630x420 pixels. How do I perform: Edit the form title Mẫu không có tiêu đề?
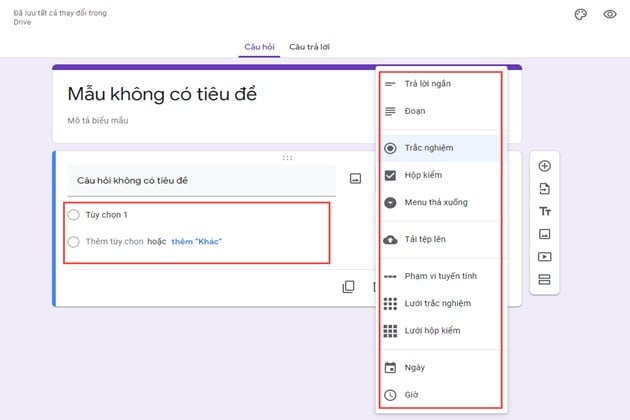(x=162, y=94)
